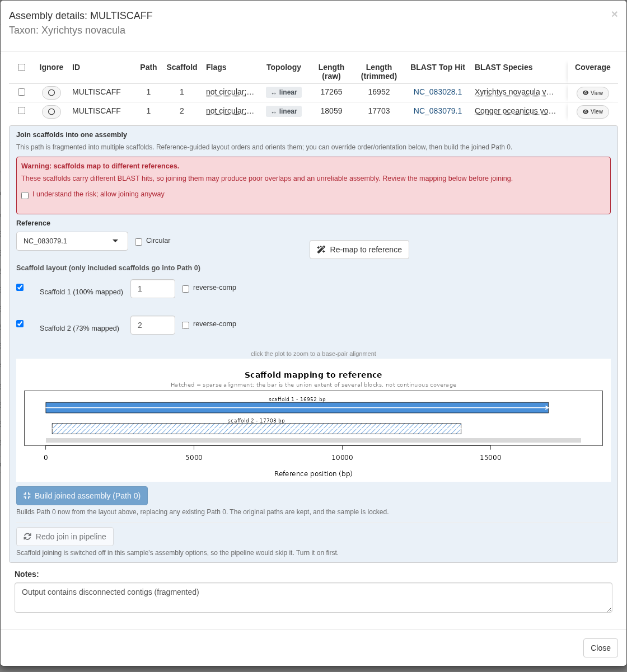View coverage for scaffold 2 row

coord(593,112)
